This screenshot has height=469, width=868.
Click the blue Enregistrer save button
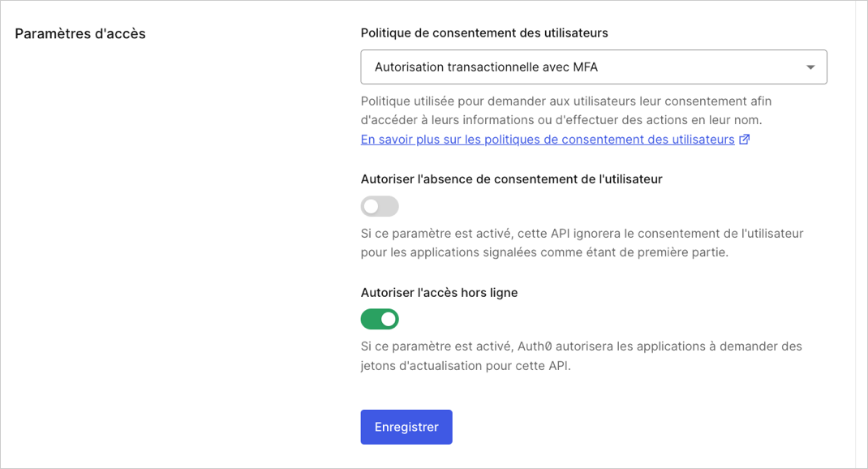(x=406, y=427)
